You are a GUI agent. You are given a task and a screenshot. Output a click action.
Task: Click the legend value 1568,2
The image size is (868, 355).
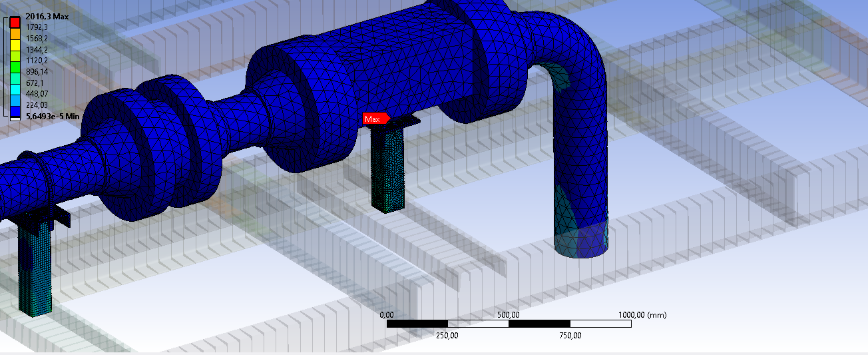point(37,39)
